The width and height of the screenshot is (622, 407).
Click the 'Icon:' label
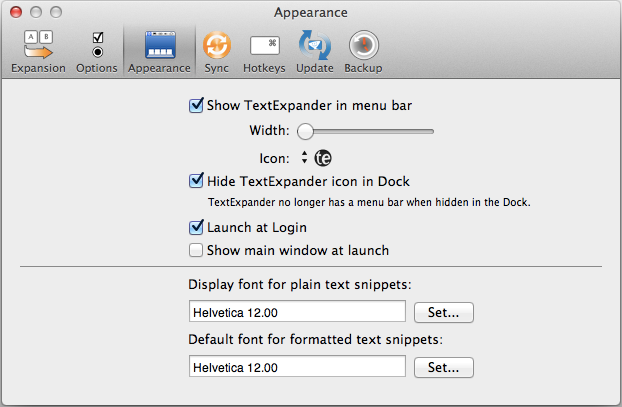(275, 159)
